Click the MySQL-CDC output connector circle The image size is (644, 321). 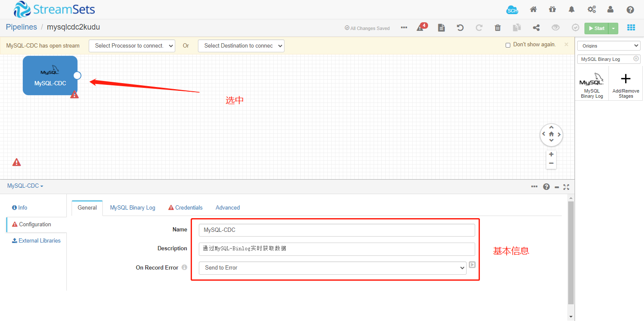click(77, 75)
